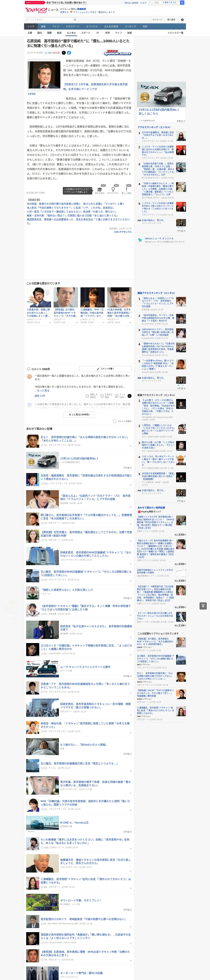Open the ランキング navigation tab
Image resolution: width=210 pixels, height=980 pixels.
[x=130, y=27]
